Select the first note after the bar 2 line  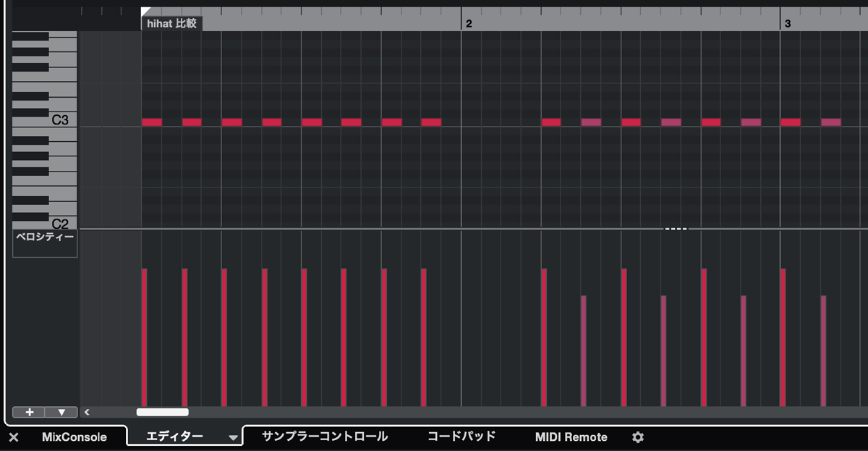551,122
